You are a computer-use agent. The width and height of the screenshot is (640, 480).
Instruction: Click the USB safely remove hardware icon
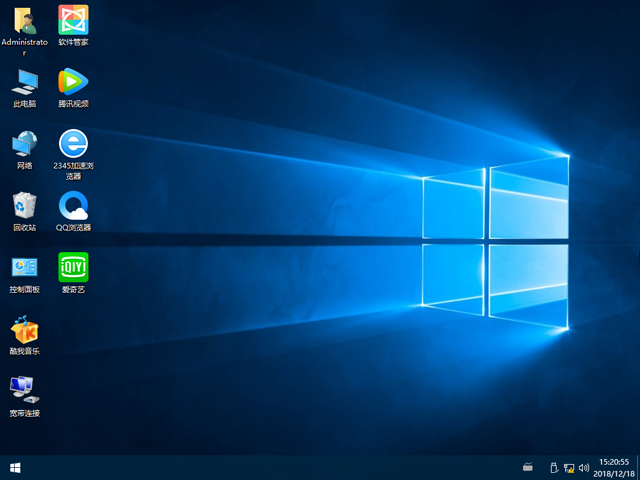[553, 467]
